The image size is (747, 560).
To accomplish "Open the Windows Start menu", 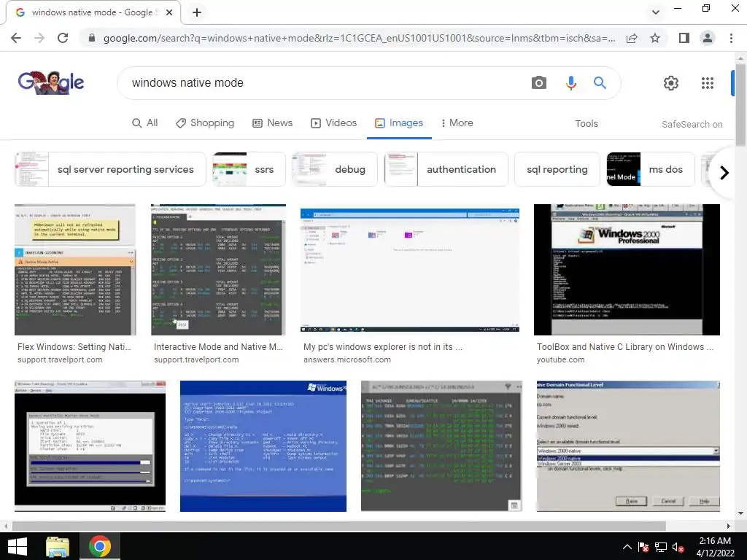I will pyautogui.click(x=18, y=546).
